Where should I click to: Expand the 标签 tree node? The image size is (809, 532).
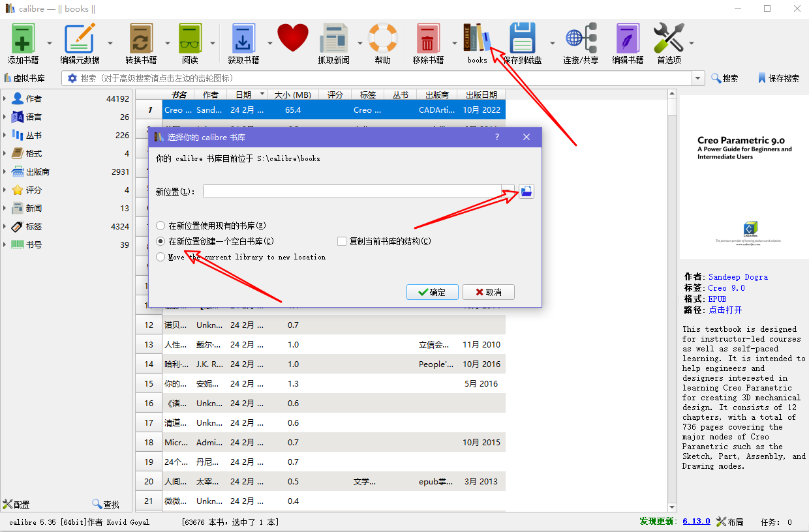(x=5, y=226)
